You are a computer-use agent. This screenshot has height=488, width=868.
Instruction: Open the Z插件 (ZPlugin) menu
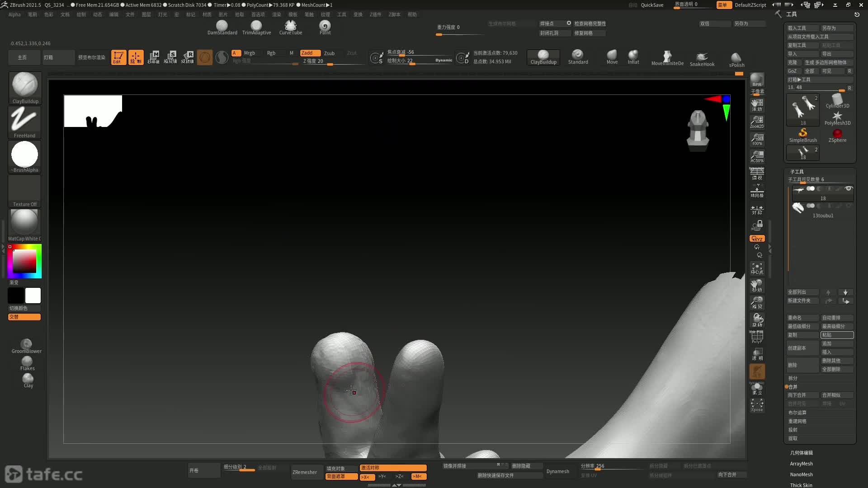(x=375, y=14)
